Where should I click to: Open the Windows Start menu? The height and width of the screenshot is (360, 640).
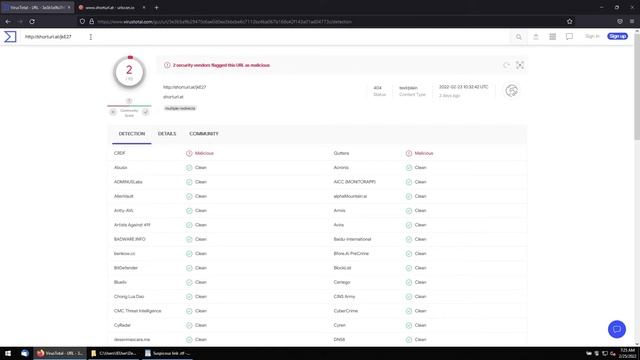click(x=8, y=353)
